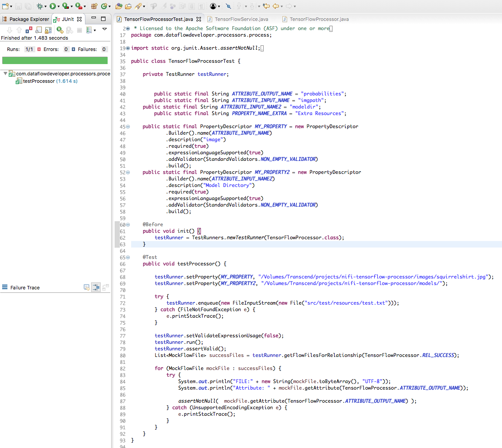The width and height of the screenshot is (502, 448).
Task: Toggle Show Failures Only in the JUnit view
Action: click(x=29, y=30)
